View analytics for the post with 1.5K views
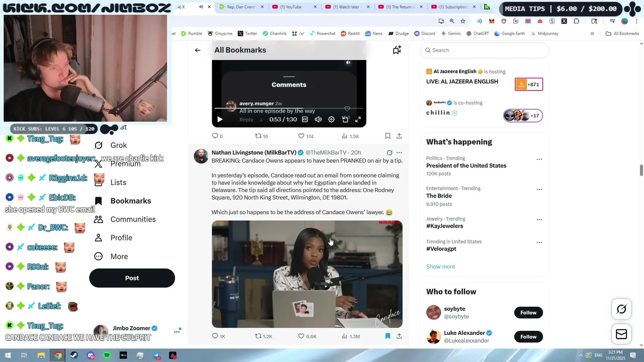Image resolution: width=644 pixels, height=362 pixels. (350, 136)
